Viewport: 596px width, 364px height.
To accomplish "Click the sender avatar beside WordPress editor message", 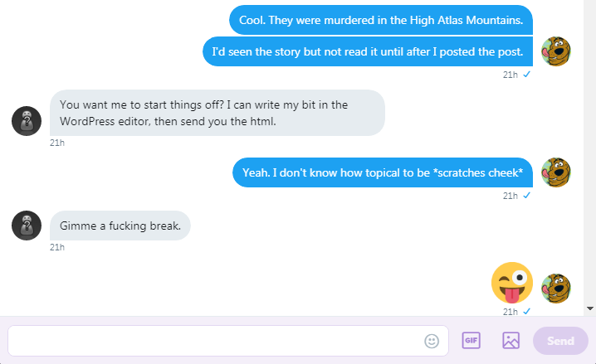I will tap(27, 120).
